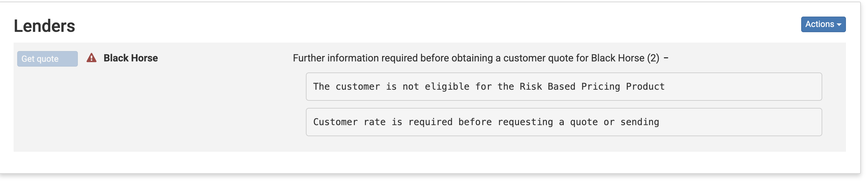The image size is (868, 182).
Task: Open the Actions dropdown menu
Action: (x=823, y=24)
